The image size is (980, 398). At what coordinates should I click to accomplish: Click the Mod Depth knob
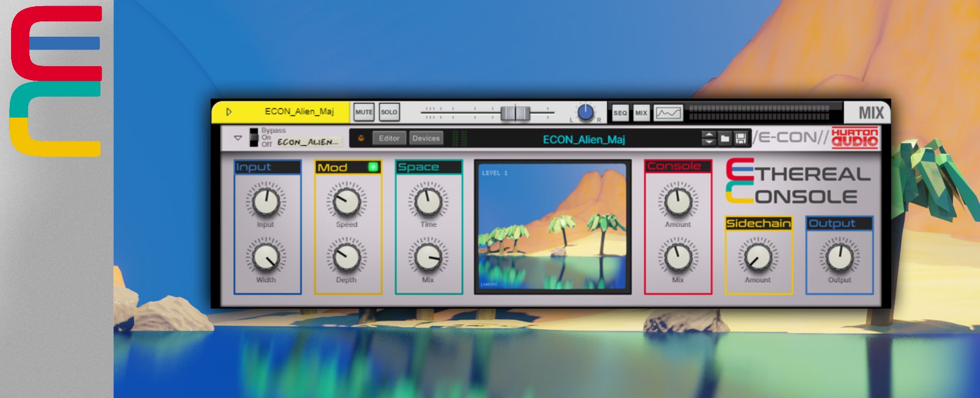pos(347,258)
